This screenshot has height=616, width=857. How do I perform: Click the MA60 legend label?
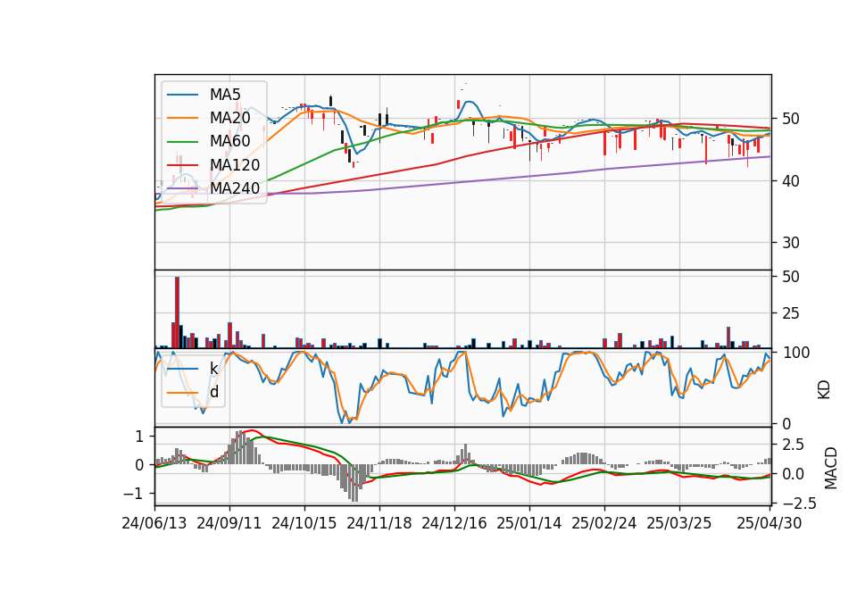pos(229,141)
